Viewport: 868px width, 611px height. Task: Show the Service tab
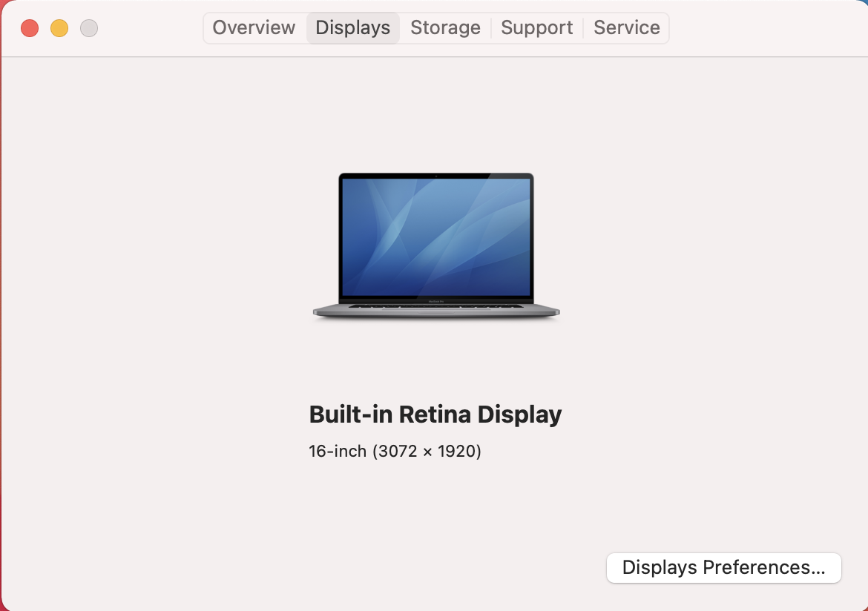point(627,27)
